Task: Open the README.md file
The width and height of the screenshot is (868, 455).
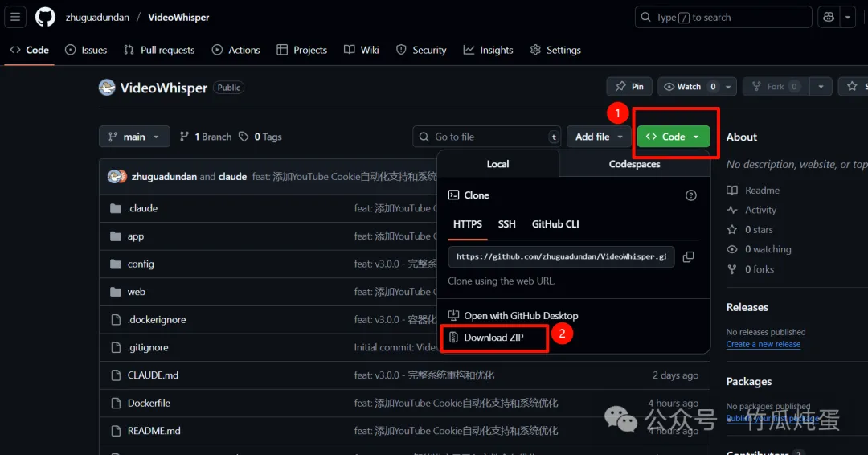Action: [x=154, y=431]
